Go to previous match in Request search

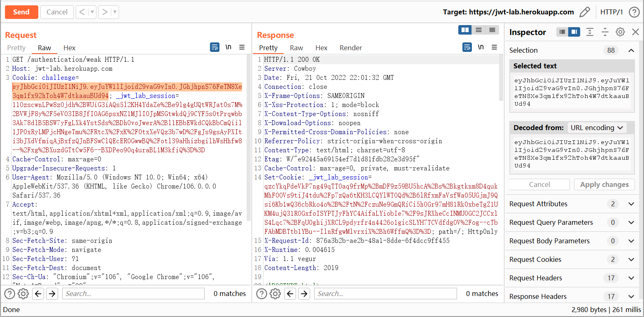point(38,294)
